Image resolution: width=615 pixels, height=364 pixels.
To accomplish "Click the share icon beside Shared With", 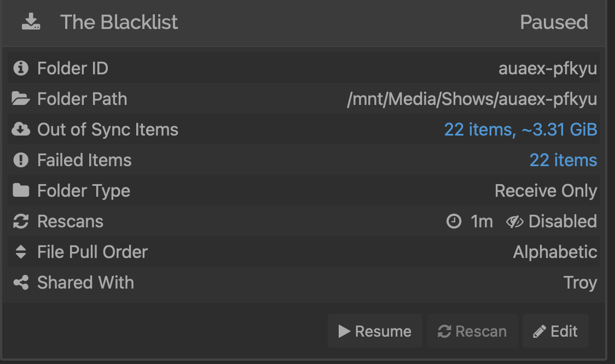I will [21, 282].
